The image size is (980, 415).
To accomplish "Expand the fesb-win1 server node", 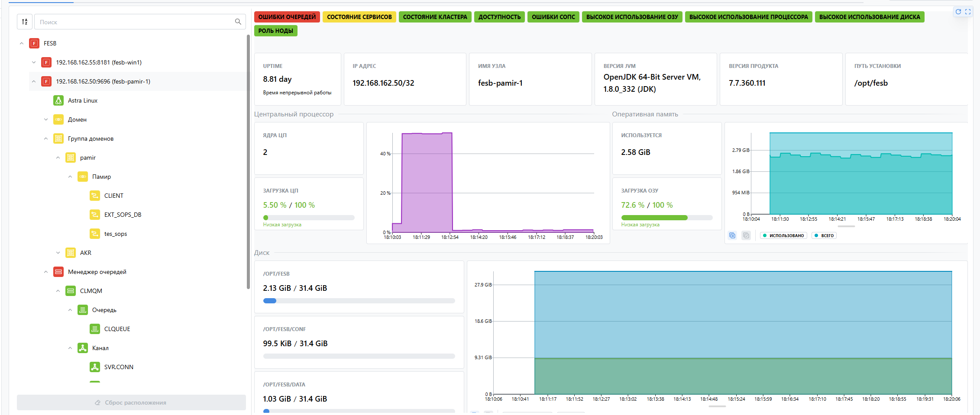I will [x=34, y=62].
